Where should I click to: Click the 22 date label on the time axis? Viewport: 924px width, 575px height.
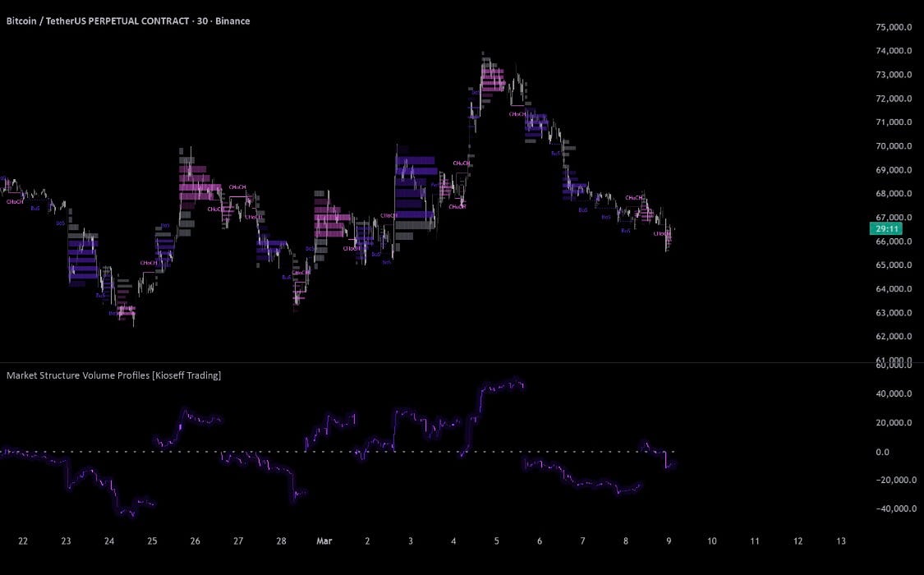(x=22, y=541)
